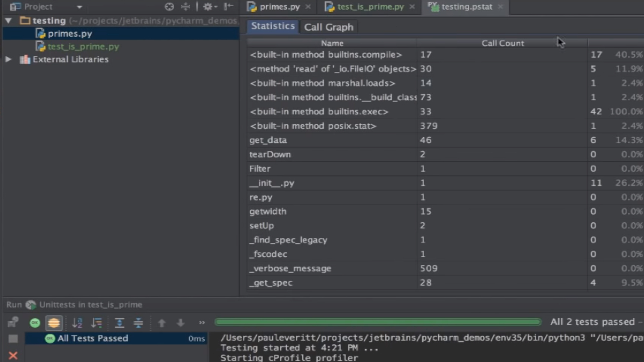
Task: Open the Project view dropdown arrow
Action: coord(79,7)
